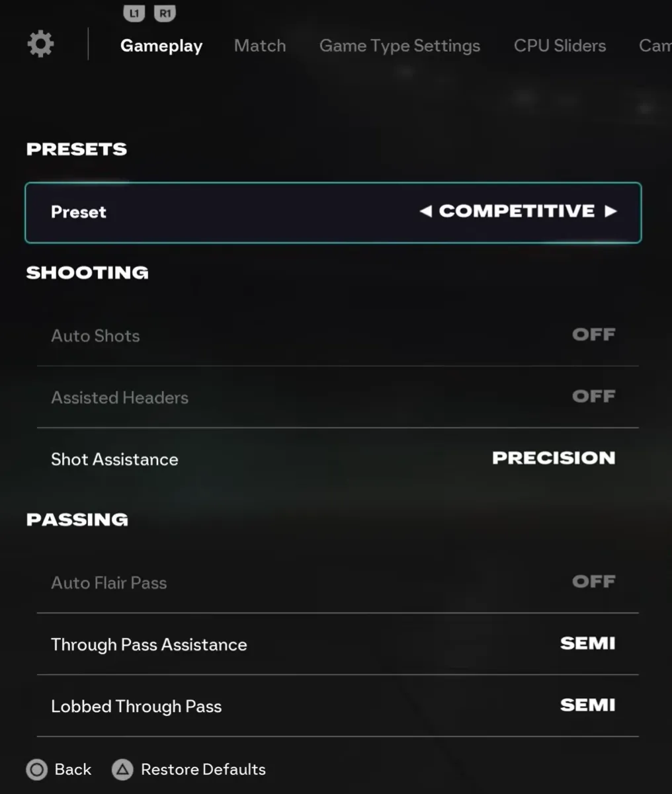
Task: Select the Gameplay tab
Action: (x=161, y=46)
